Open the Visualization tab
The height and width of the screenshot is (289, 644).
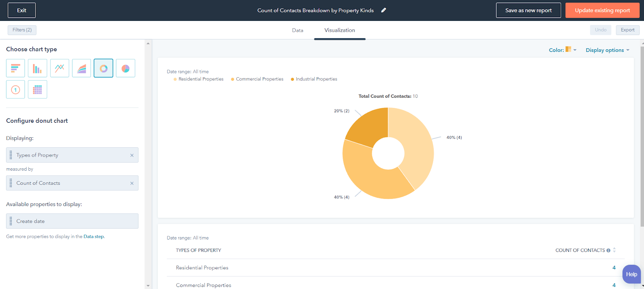339,31
